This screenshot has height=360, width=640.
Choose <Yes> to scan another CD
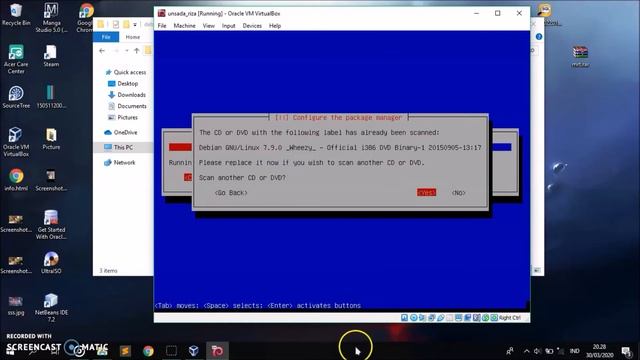coord(426,192)
